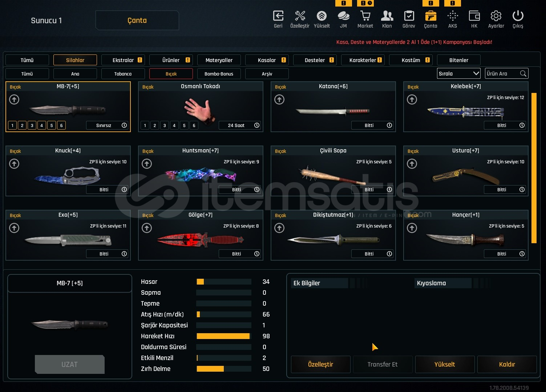Click upgrade arrow on Hançer[+1] card

pyautogui.click(x=412, y=228)
